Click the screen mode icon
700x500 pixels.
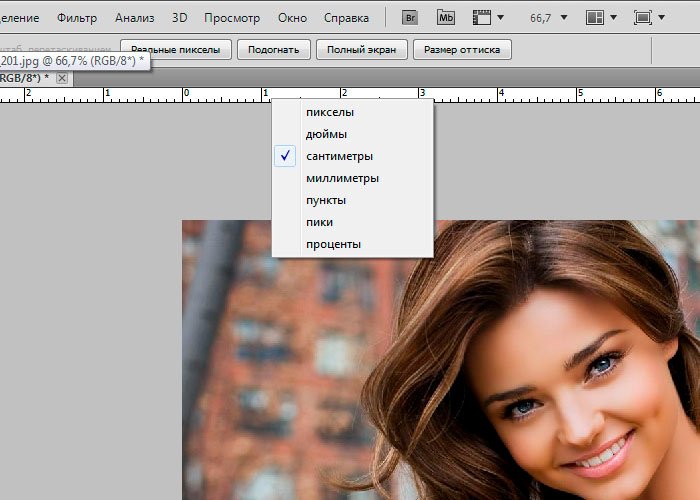point(643,18)
